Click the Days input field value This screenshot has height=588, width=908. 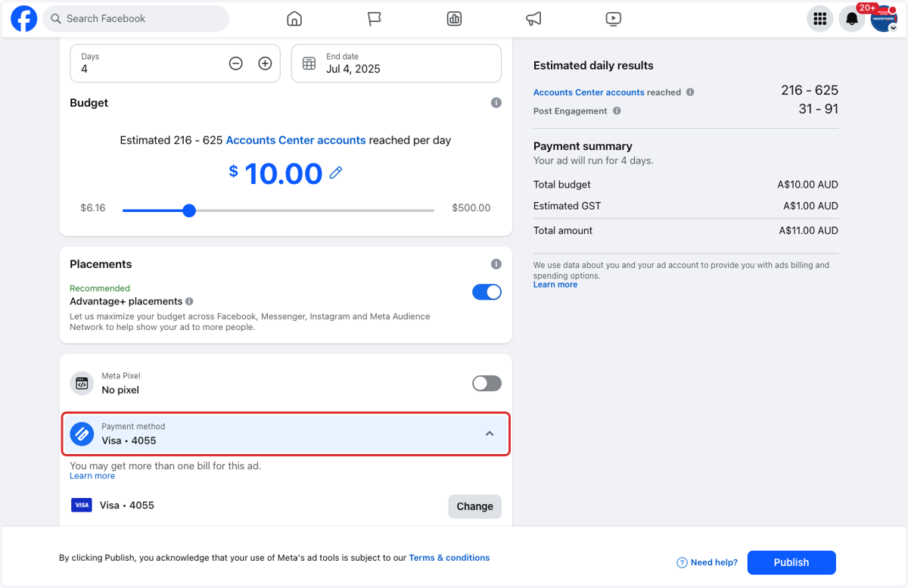84,69
